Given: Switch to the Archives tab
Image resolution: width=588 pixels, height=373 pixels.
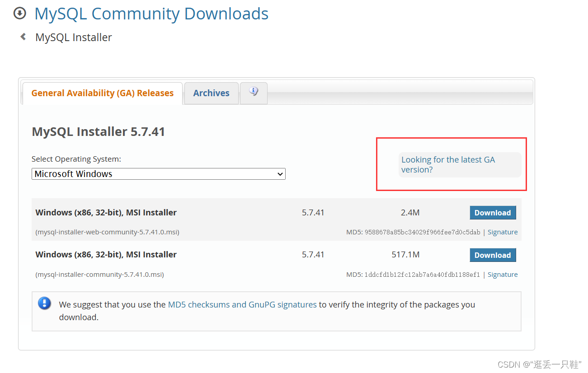Looking at the screenshot, I should tap(212, 93).
